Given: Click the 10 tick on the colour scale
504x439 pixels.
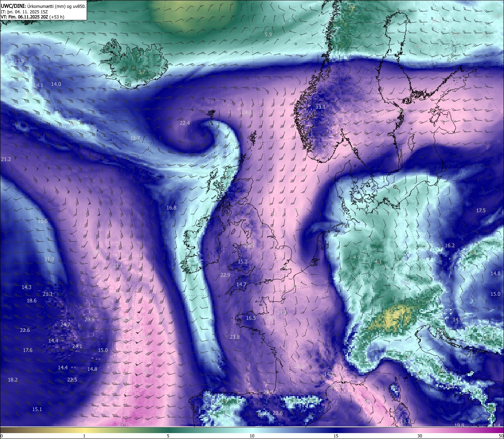Looking at the screenshot, I should pyautogui.click(x=252, y=436).
